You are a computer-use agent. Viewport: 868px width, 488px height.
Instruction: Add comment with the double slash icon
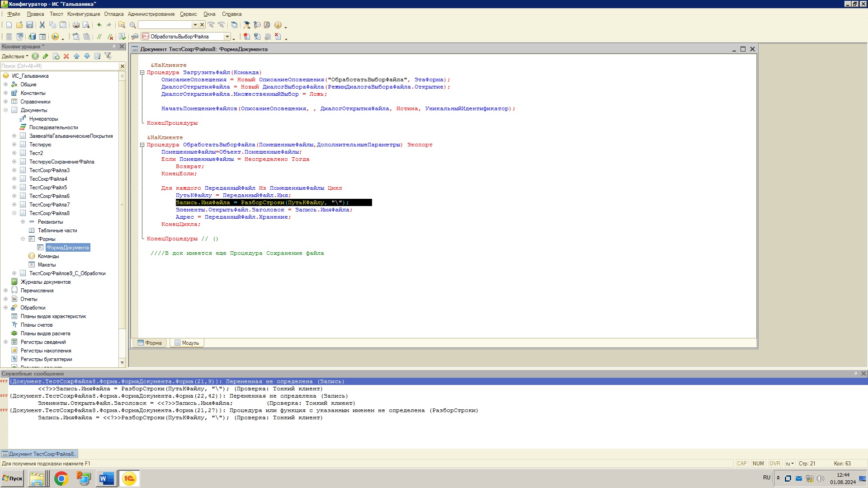pyautogui.click(x=99, y=37)
